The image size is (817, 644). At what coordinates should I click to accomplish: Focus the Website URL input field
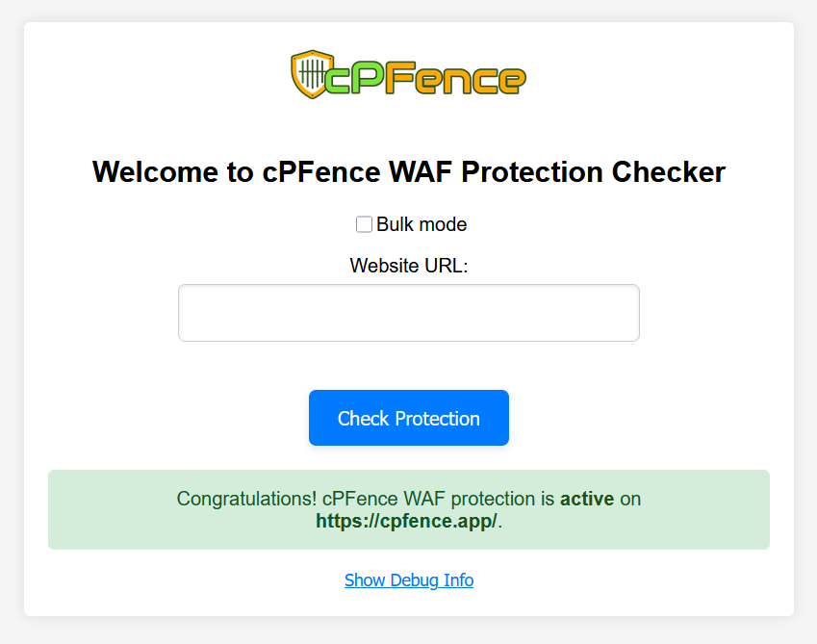pyautogui.click(x=409, y=313)
